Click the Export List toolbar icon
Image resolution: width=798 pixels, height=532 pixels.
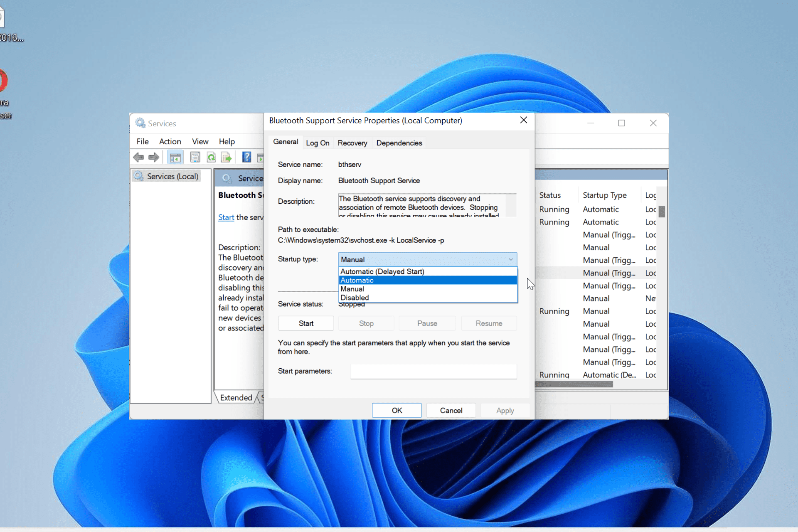[x=227, y=158]
